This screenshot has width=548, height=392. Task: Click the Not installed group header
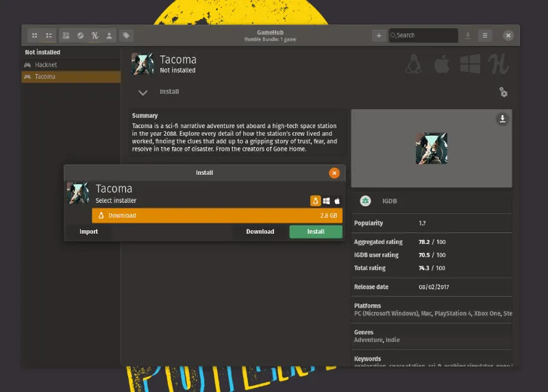tap(42, 52)
